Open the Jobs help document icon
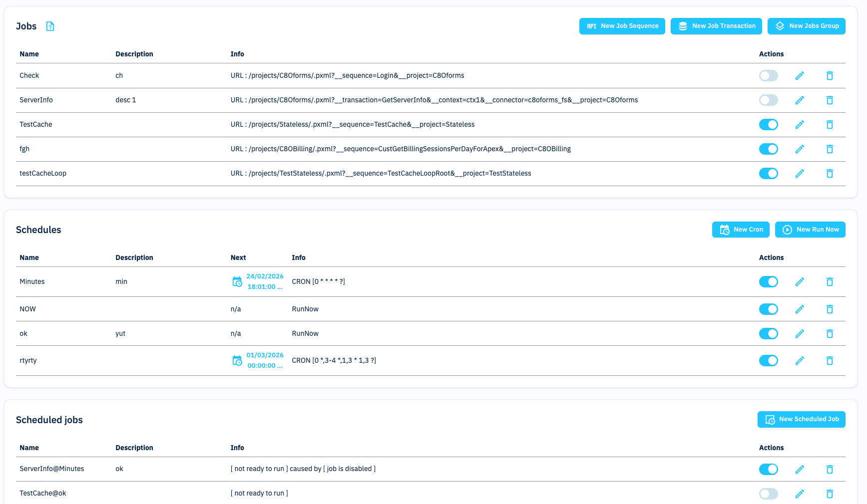 pyautogui.click(x=50, y=26)
